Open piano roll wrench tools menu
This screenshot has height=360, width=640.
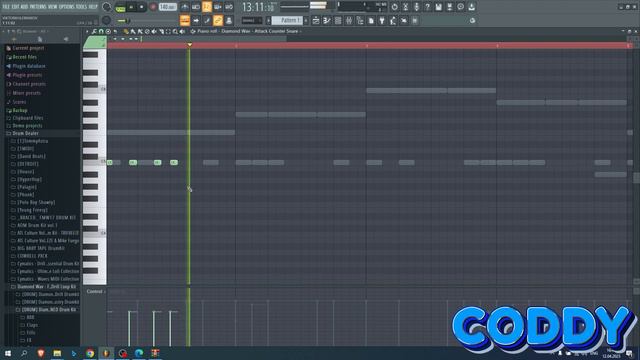click(x=94, y=31)
